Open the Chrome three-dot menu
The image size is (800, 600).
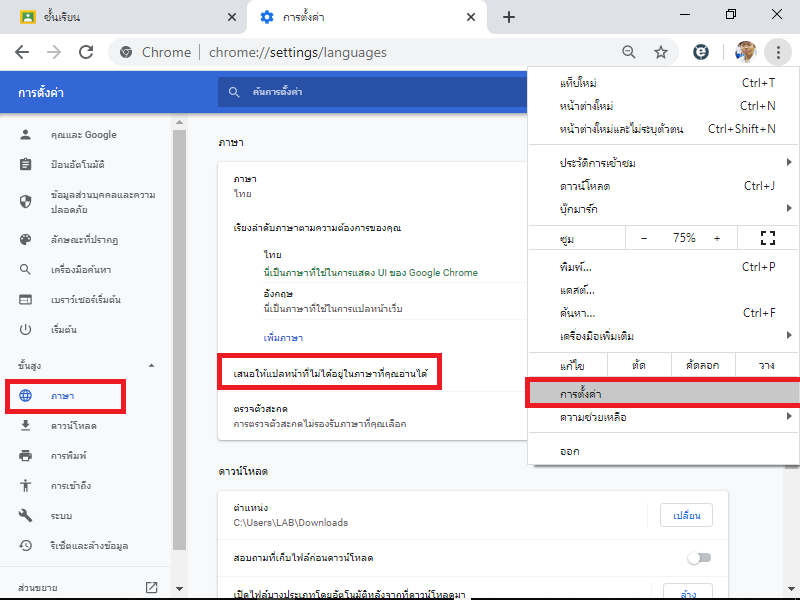[x=777, y=52]
